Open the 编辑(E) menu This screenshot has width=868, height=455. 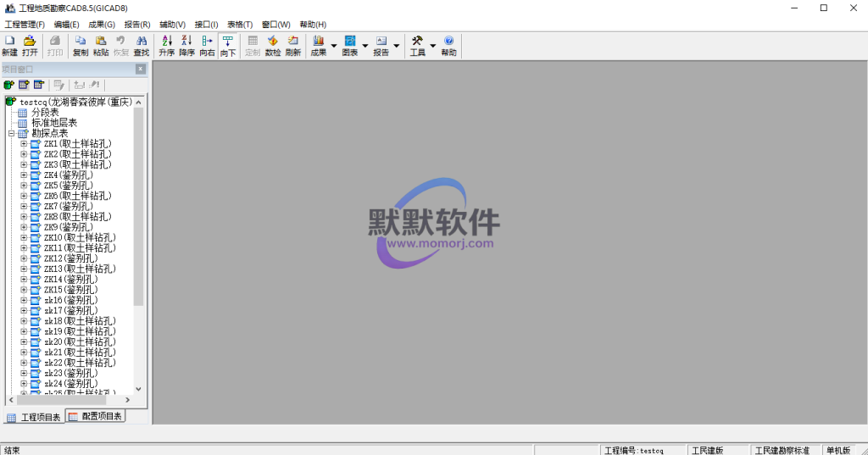pos(66,25)
